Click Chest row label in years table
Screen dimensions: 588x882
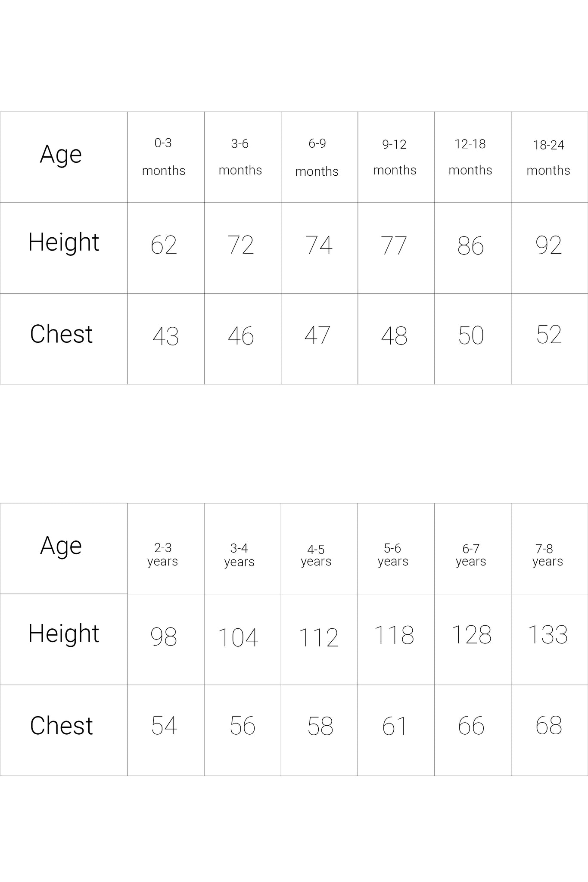[x=62, y=726]
